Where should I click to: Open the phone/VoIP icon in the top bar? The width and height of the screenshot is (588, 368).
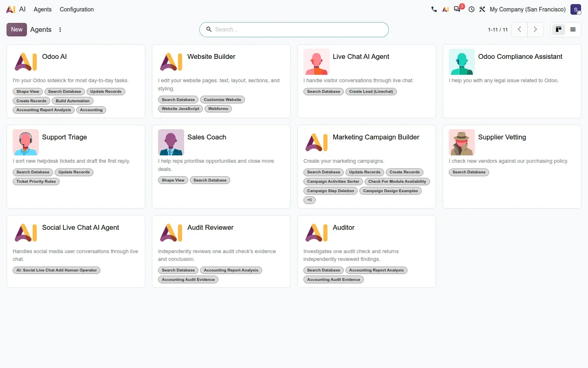pos(434,9)
